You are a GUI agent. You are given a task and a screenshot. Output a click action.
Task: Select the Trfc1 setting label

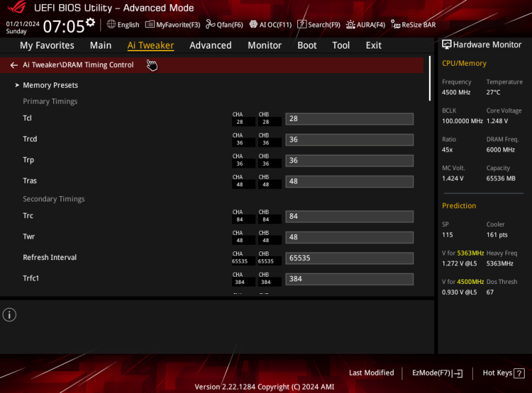point(31,278)
